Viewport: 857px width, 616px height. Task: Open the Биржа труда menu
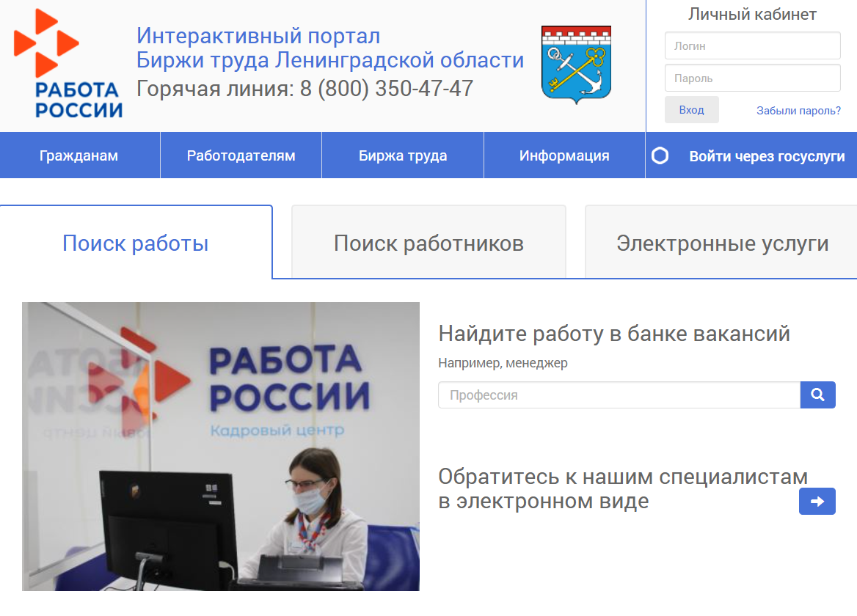click(x=403, y=155)
